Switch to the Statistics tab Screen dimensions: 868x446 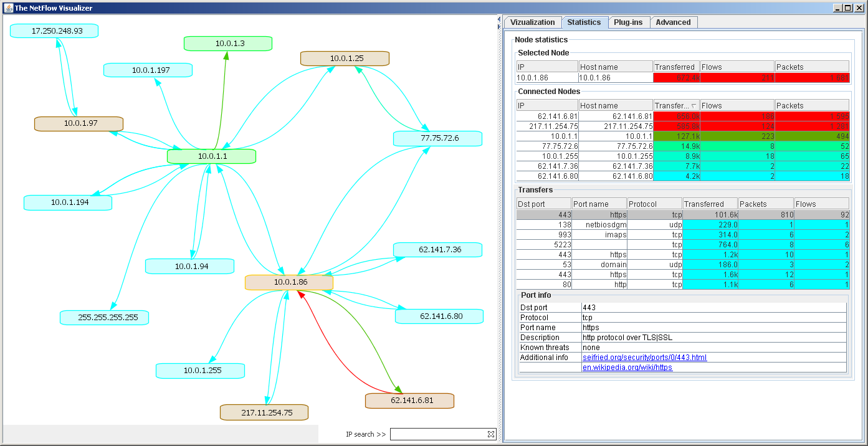(584, 22)
